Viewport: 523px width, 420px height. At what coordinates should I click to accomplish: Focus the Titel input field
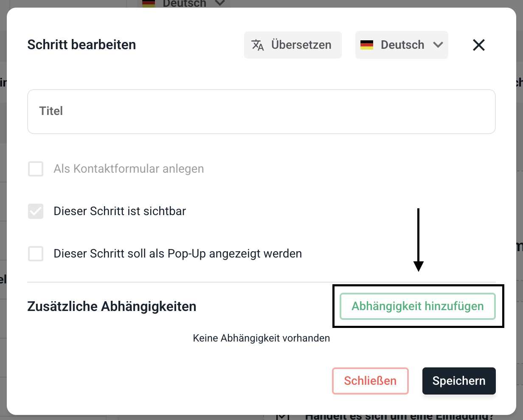coord(261,111)
